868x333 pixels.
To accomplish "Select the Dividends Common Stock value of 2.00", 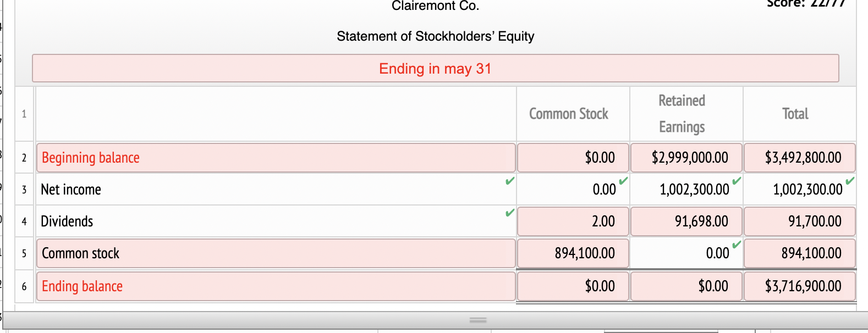I will coord(572,221).
